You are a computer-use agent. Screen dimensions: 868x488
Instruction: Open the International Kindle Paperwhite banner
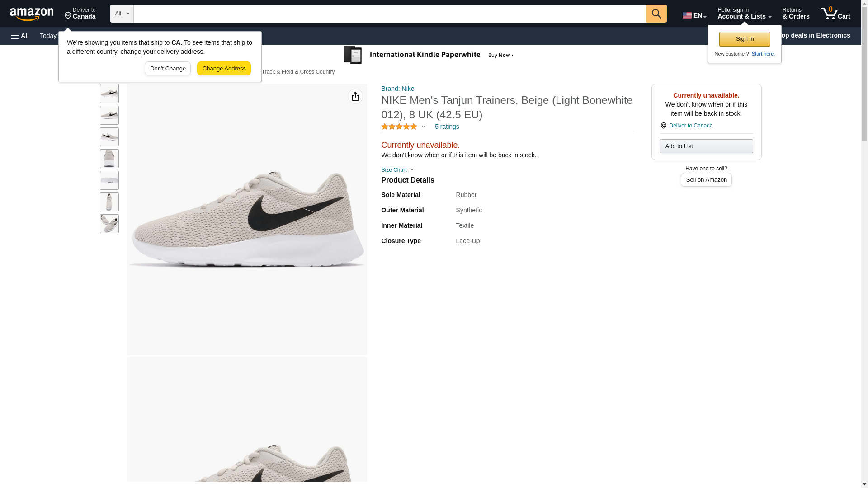click(429, 55)
